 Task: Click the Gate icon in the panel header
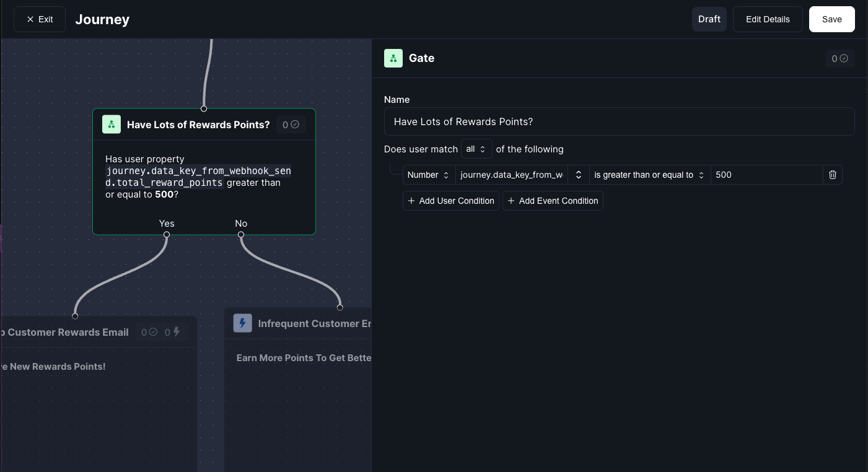[x=393, y=58]
